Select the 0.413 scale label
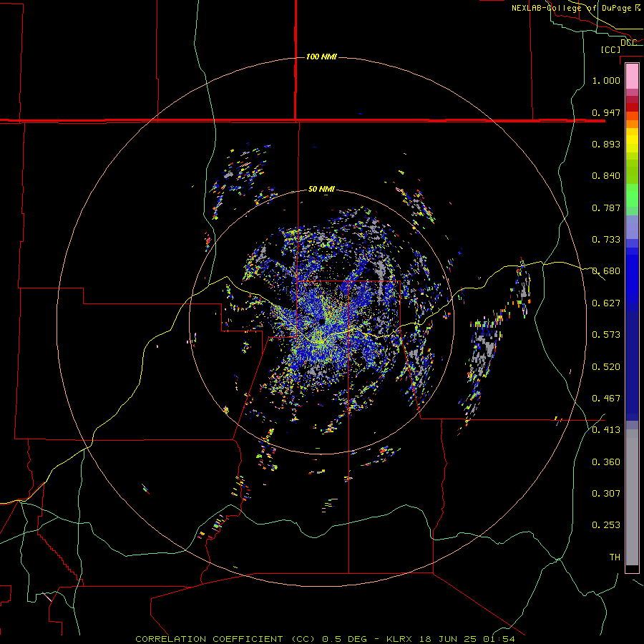The width and height of the screenshot is (644, 644). pos(606,430)
